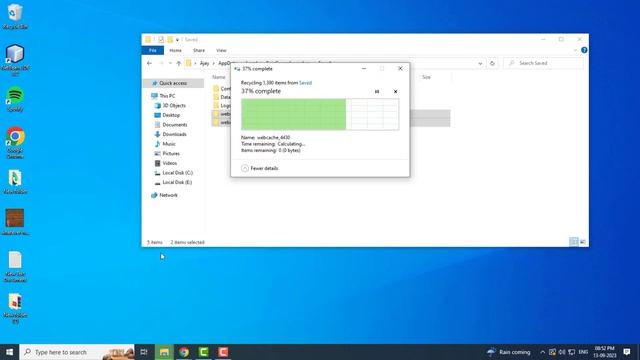Open Quick Access toolbar customize dropdown
Image resolution: width=640 pixels, height=360 pixels.
click(x=177, y=40)
